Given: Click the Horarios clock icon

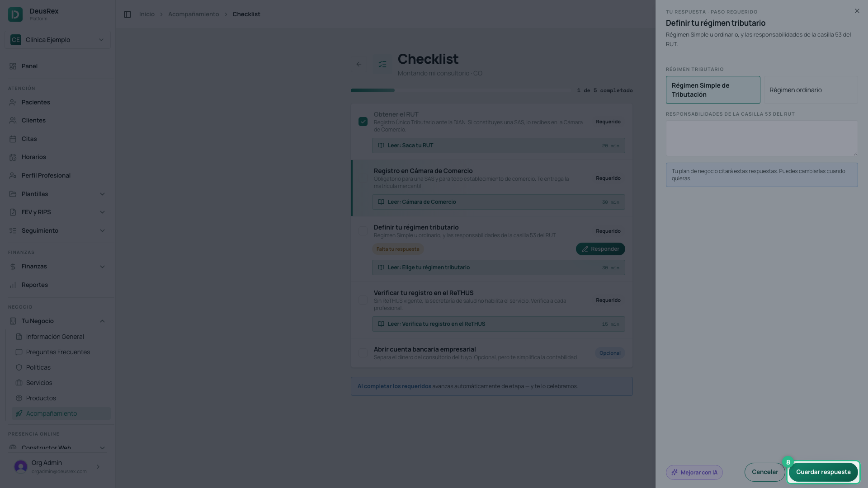Looking at the screenshot, I should (x=13, y=157).
